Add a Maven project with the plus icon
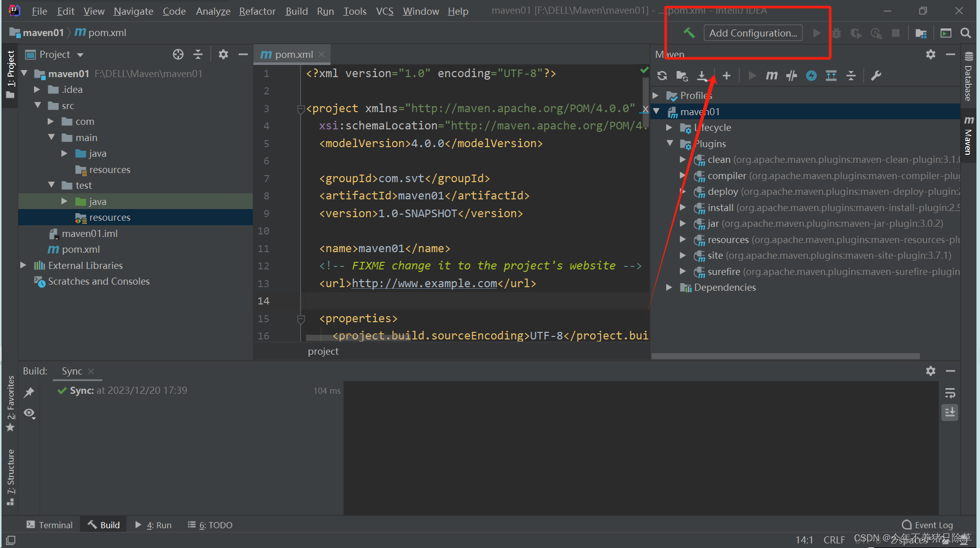The width and height of the screenshot is (980, 548). [x=727, y=76]
